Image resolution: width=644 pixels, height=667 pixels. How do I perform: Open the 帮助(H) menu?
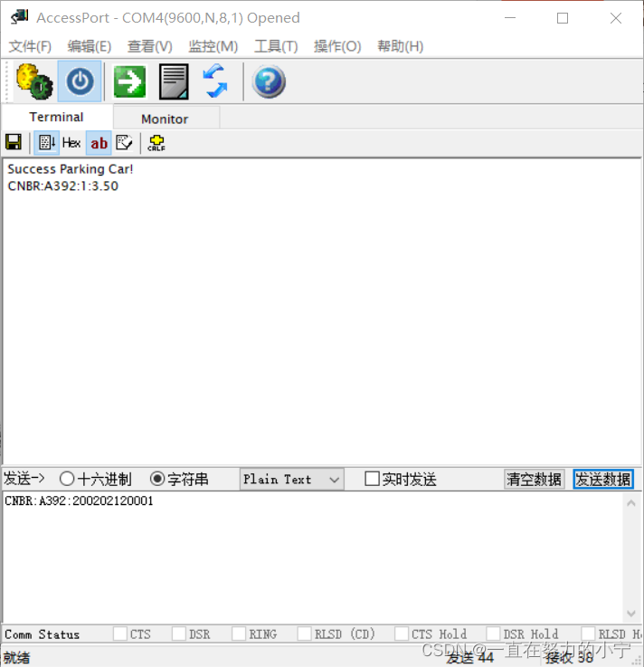coord(400,46)
